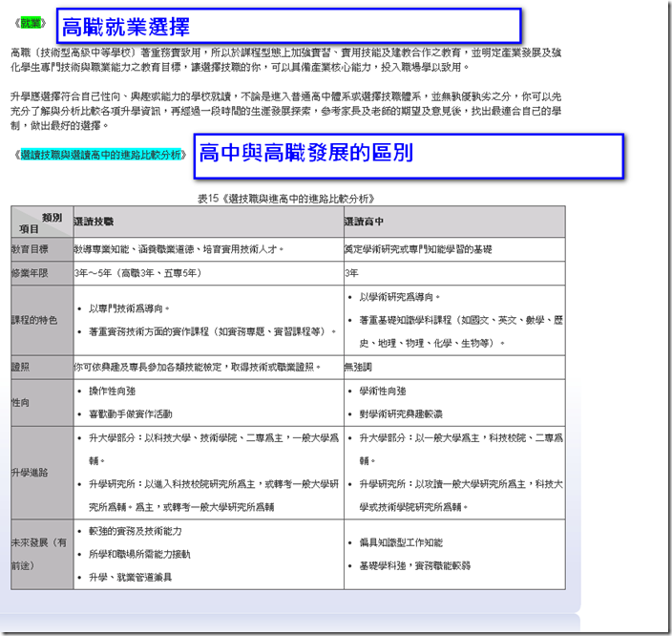Click the bullet 升大學部分：以一般大學為主
Image resolution: width=672 pixels, height=636 pixels.
pos(461,450)
